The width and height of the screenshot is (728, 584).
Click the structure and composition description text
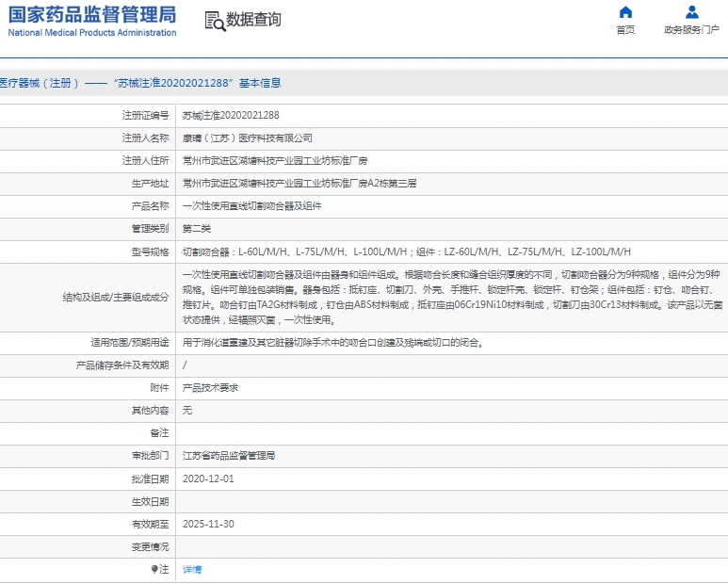[452, 298]
